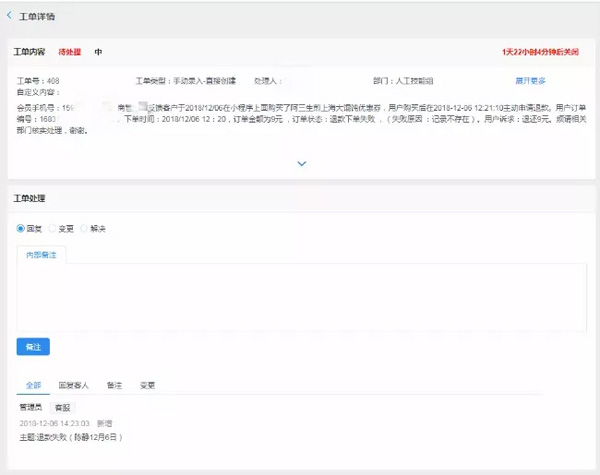Switch to the 回复客人 history tab
The image size is (600, 475).
point(74,384)
